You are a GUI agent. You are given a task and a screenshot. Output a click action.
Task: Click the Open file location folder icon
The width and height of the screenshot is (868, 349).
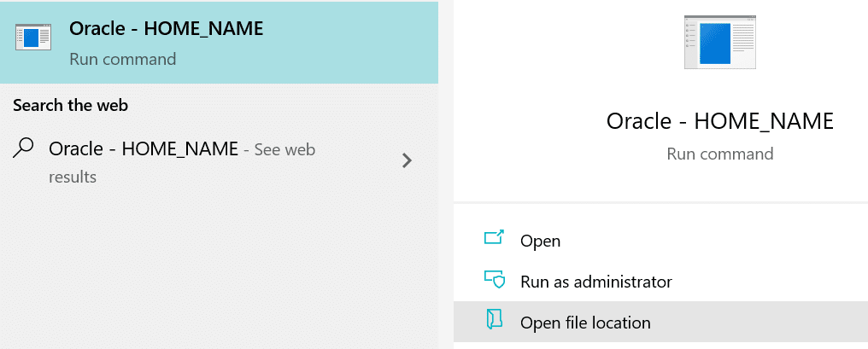(x=494, y=320)
